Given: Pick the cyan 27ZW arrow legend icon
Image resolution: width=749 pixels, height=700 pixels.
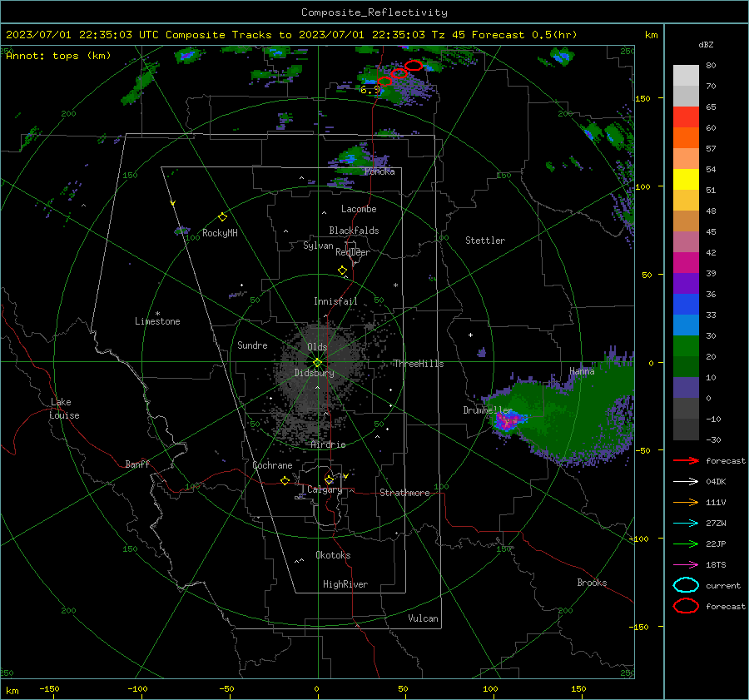Looking at the screenshot, I should (686, 524).
